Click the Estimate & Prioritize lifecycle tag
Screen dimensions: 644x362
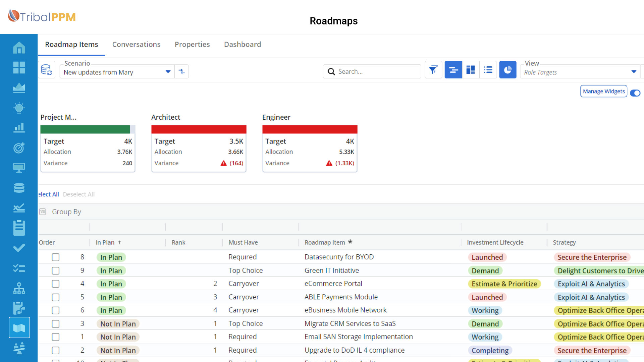(504, 284)
